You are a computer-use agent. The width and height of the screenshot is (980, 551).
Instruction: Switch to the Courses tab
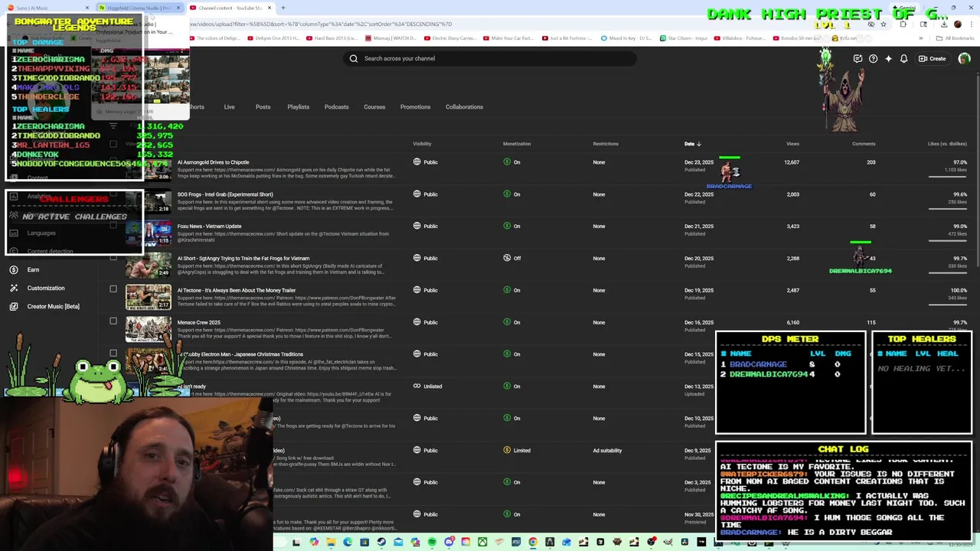374,107
